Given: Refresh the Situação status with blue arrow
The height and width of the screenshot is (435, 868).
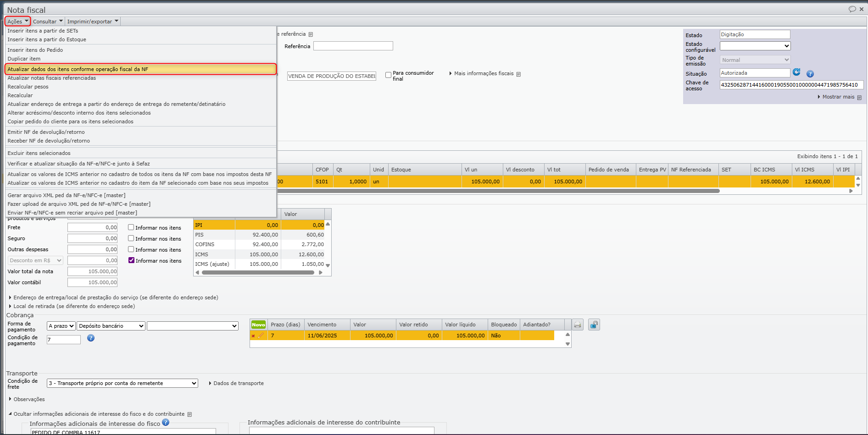Looking at the screenshot, I should point(796,72).
